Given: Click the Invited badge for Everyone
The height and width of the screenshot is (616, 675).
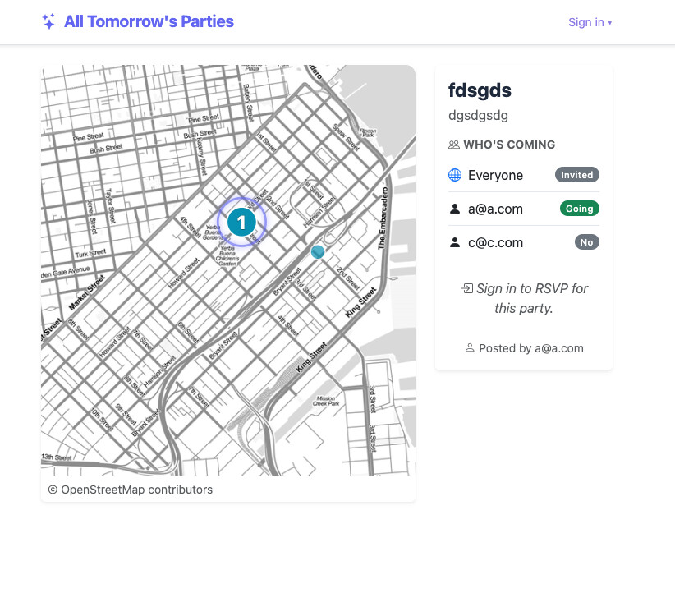Looking at the screenshot, I should [x=576, y=175].
